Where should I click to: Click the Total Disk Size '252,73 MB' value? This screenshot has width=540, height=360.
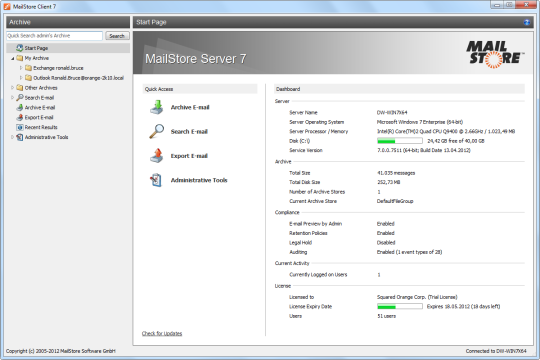388,182
